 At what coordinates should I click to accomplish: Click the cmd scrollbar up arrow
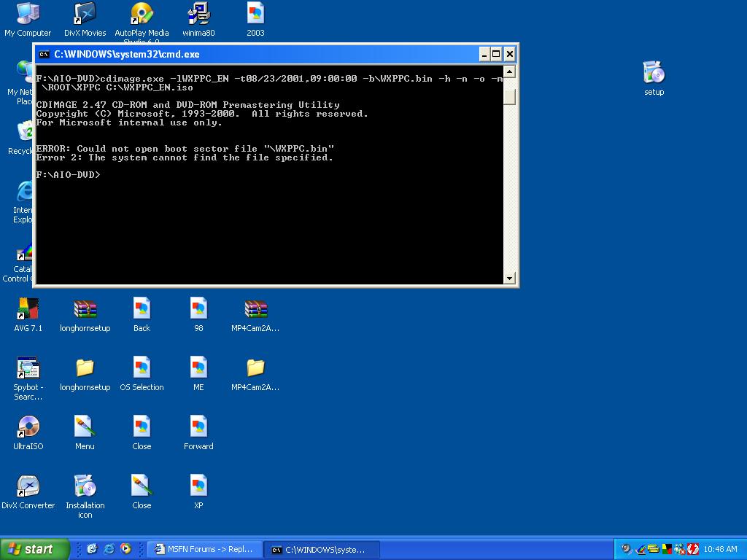coord(509,72)
